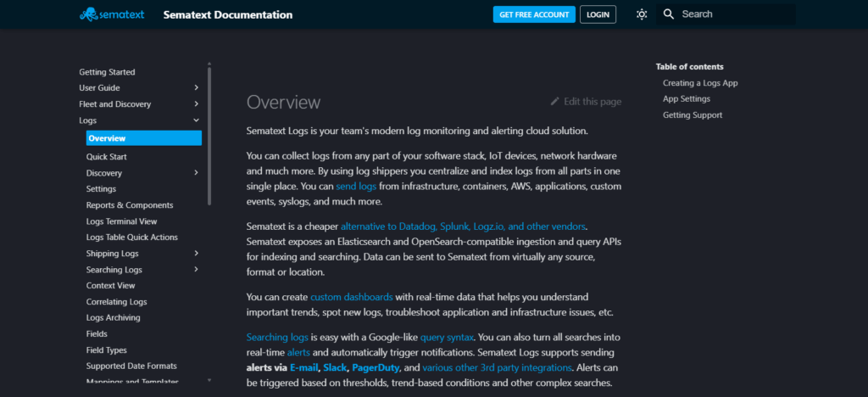Expand the Fleet and Discovery section
The height and width of the screenshot is (397, 868).
(196, 104)
